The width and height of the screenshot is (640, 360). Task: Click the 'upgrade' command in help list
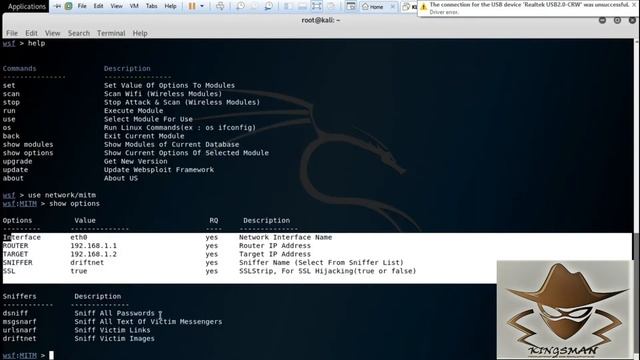tap(17, 161)
